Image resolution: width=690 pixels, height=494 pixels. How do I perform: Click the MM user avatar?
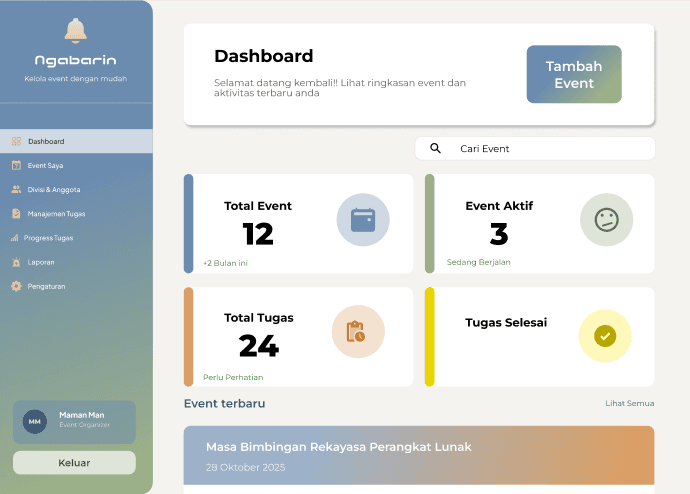tap(35, 422)
